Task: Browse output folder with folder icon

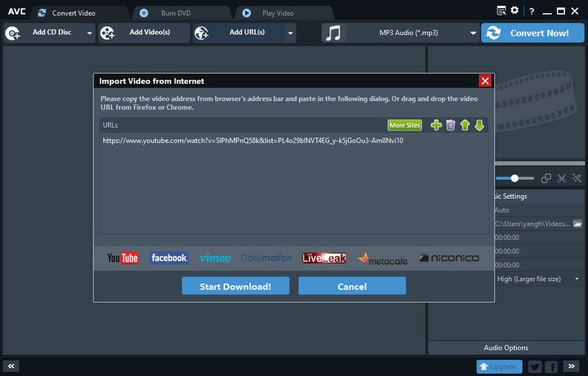Action: coord(578,224)
